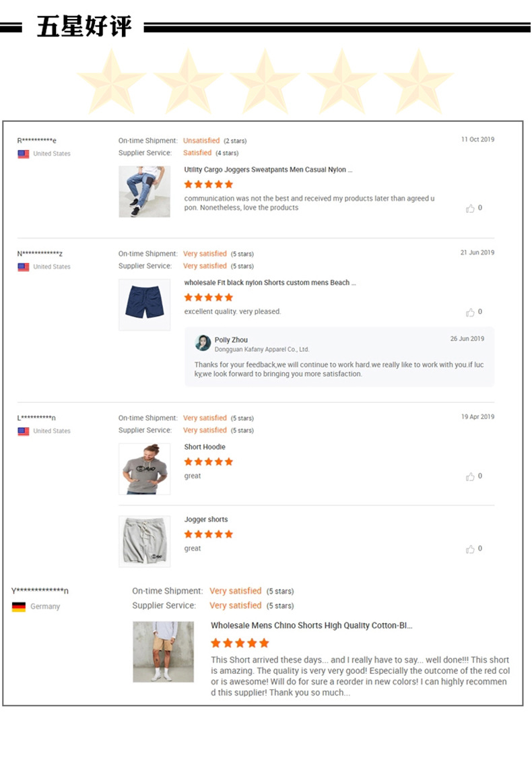Like the "excellent quality" shorts review
The image size is (532, 758).
pos(470,312)
